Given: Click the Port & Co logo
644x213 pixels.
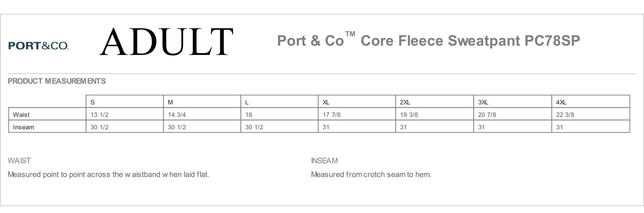Looking at the screenshot, I should click(x=38, y=46).
